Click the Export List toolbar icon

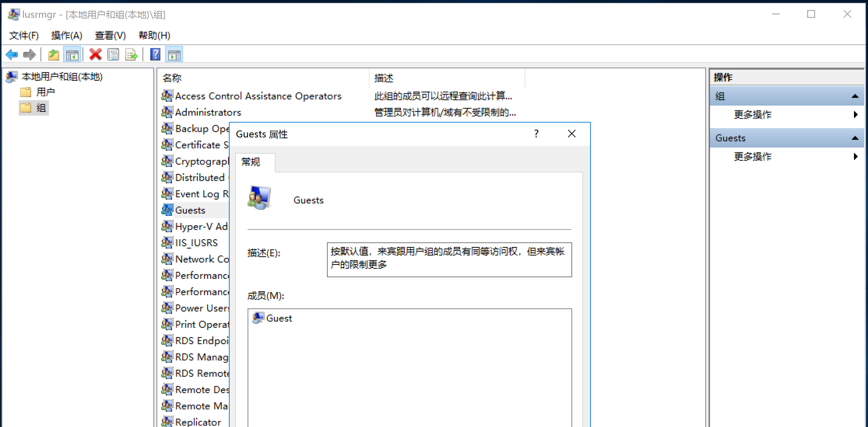coord(132,55)
